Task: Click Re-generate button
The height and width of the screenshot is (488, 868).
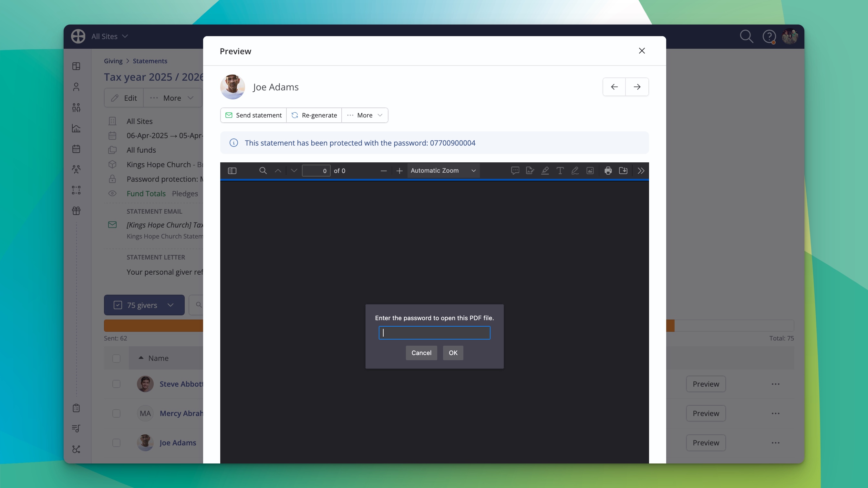Action: [x=314, y=115]
